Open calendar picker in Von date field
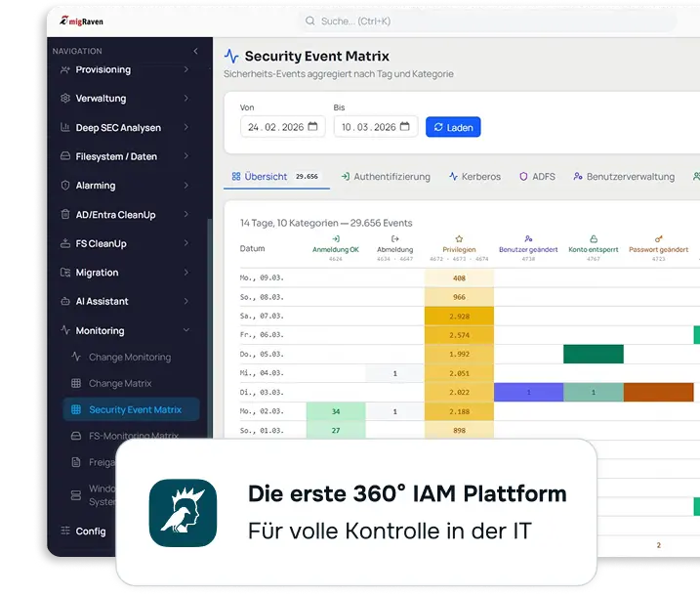 pyautogui.click(x=312, y=127)
